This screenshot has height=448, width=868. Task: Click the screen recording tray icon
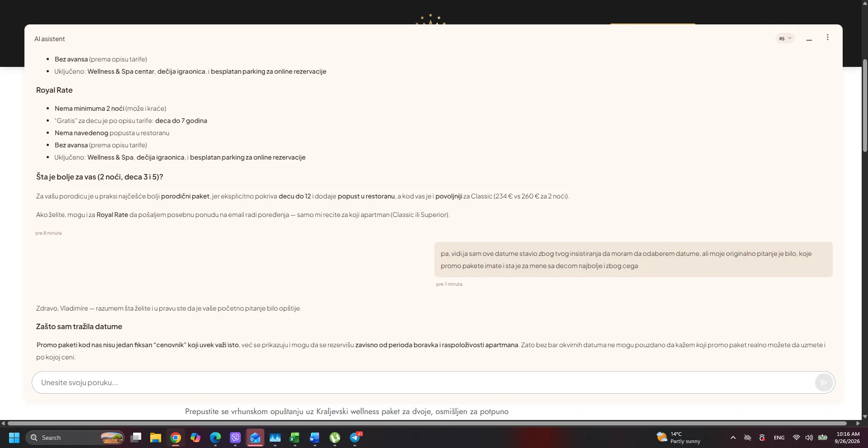[762, 438]
